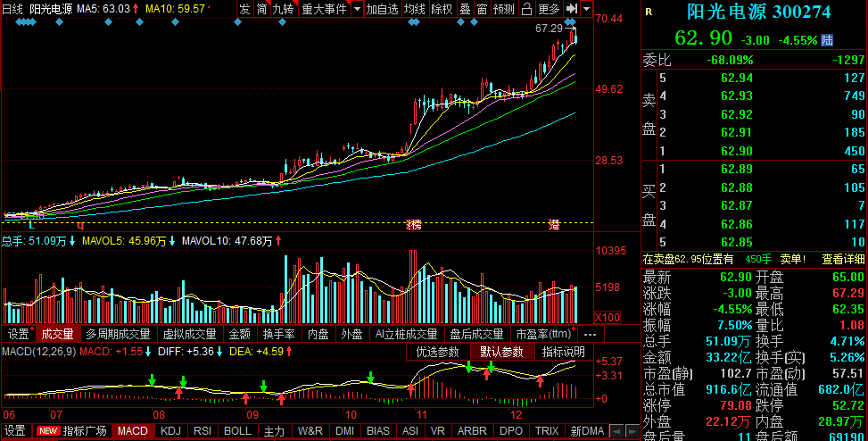Select the 主力 indicator tab

pos(274,431)
